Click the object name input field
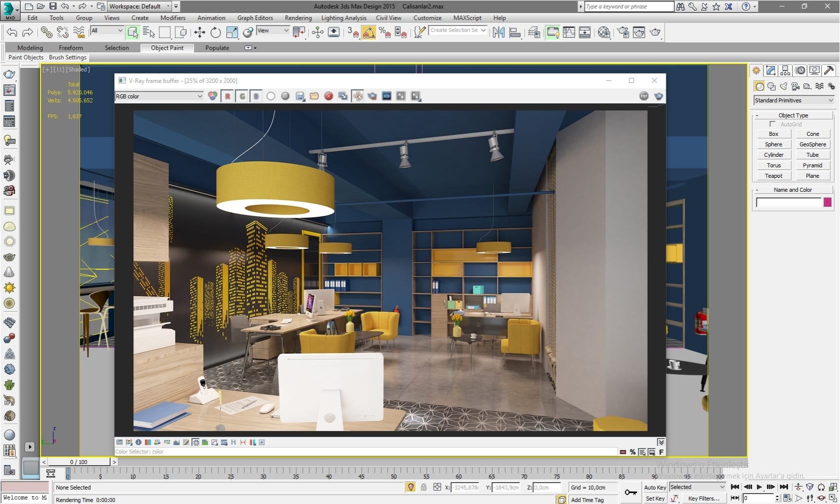Image resolution: width=840 pixels, height=504 pixels. point(788,202)
